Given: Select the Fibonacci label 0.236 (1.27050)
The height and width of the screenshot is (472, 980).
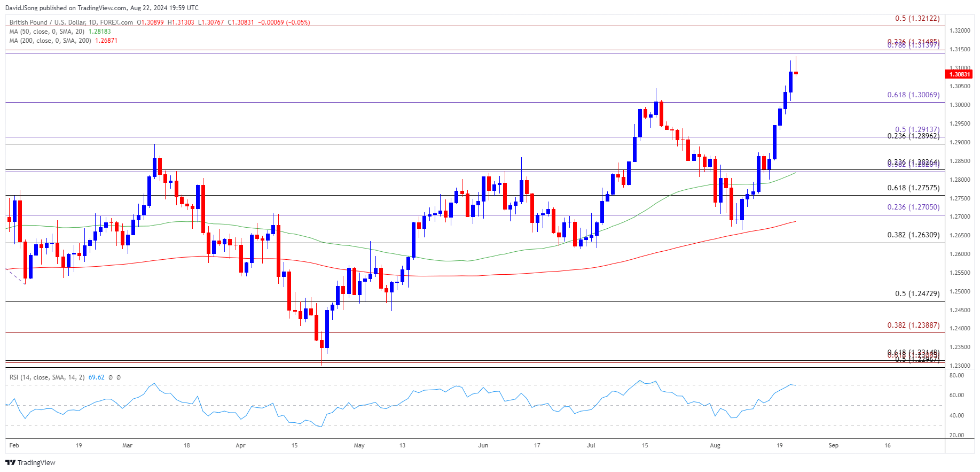Looking at the screenshot, I should pos(914,207).
